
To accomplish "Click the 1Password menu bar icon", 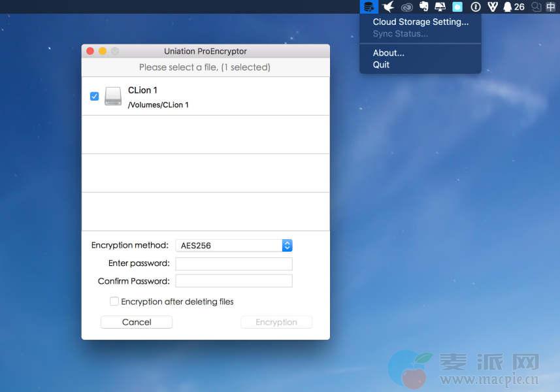I will pos(475,7).
